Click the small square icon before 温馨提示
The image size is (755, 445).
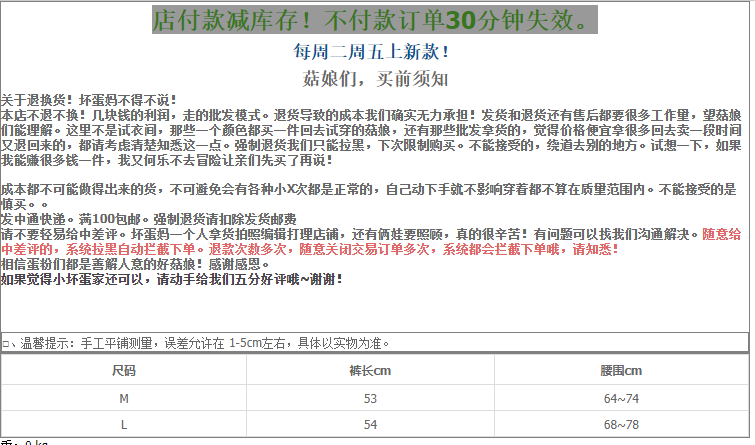[x=6, y=344]
